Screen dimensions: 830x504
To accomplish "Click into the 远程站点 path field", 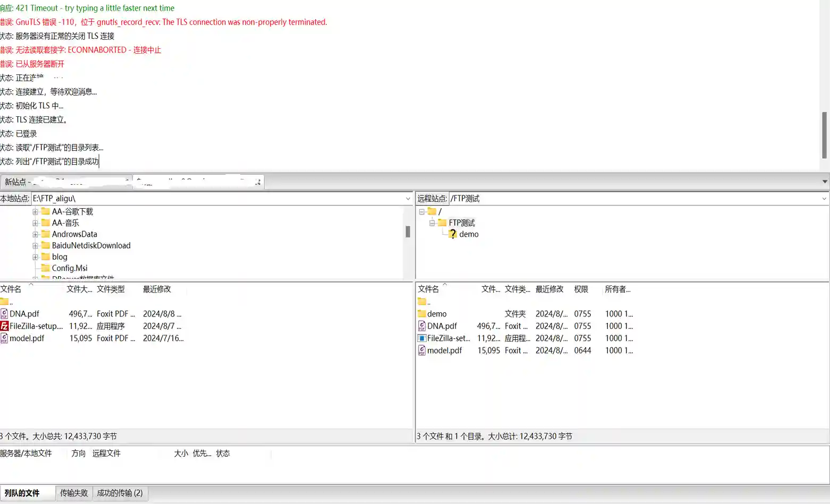I will point(632,199).
